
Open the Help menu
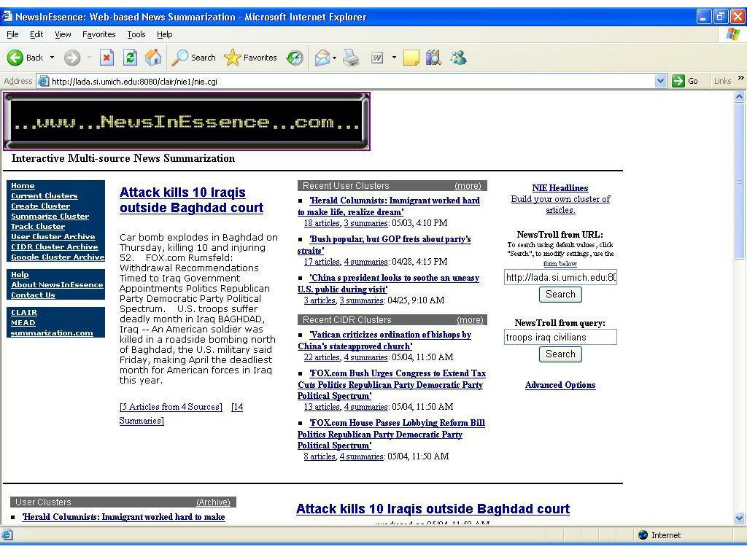point(164,34)
